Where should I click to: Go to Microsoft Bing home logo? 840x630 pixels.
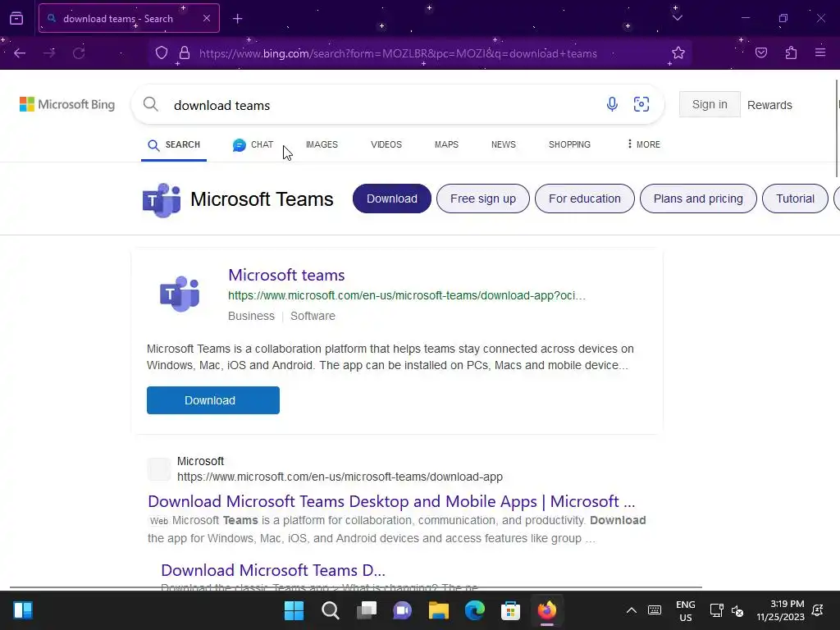[x=67, y=104]
